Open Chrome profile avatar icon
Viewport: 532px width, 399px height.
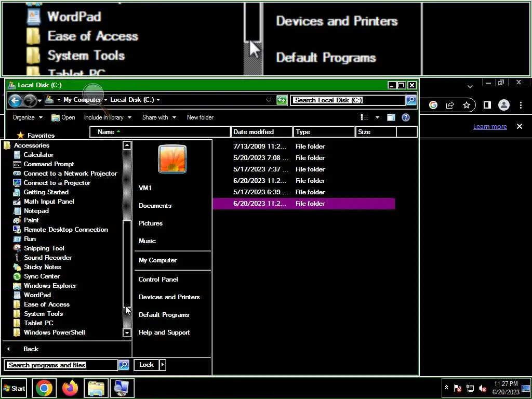click(x=504, y=105)
